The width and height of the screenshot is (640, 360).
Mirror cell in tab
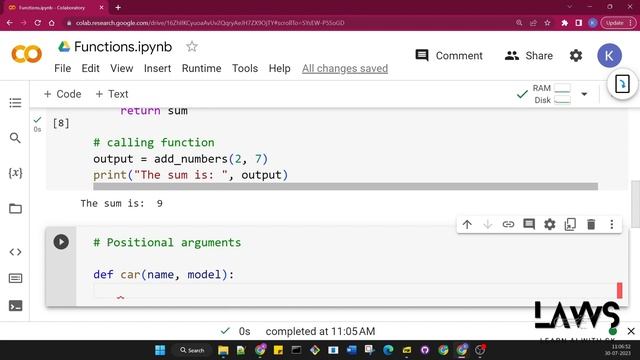[570, 224]
